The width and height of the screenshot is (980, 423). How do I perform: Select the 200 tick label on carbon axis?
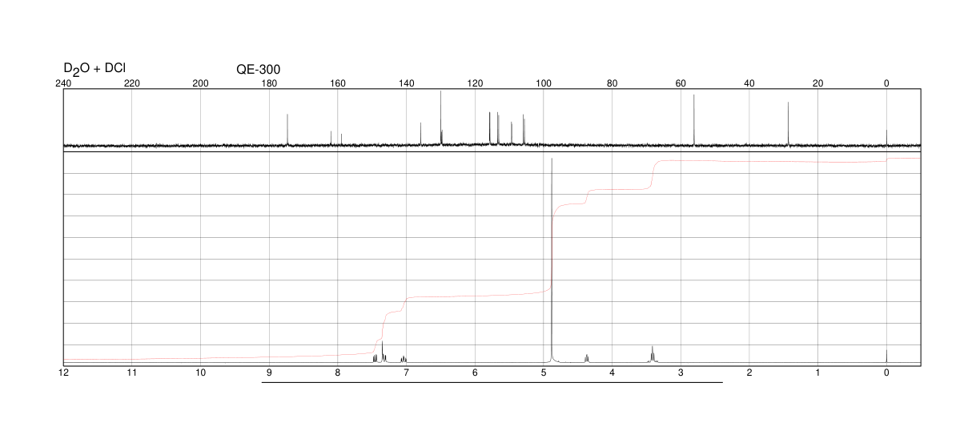pyautogui.click(x=201, y=83)
